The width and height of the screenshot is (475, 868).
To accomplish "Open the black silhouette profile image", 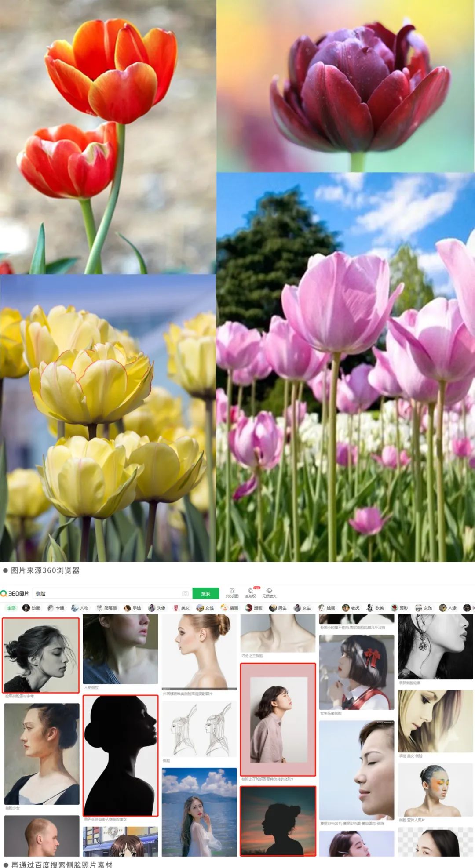I will [121, 755].
